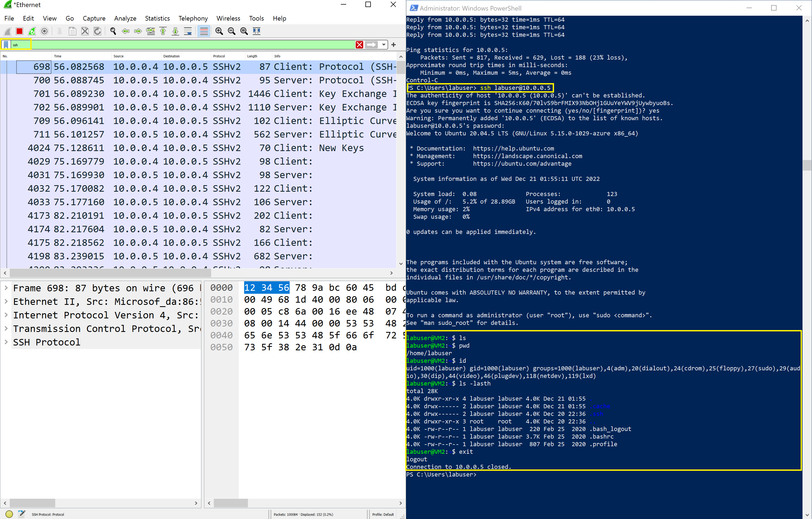
Task: Click the Start capture shark fin icon
Action: click(x=7, y=31)
